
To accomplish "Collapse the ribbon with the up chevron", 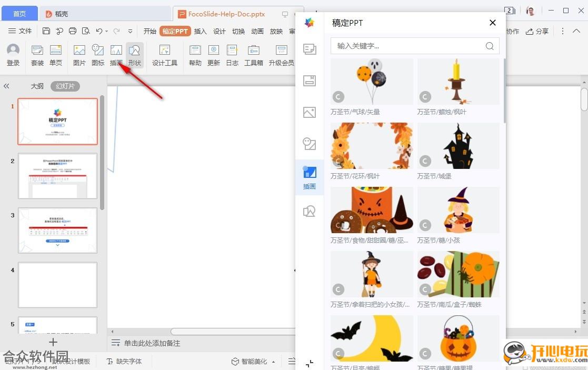I will (577, 31).
